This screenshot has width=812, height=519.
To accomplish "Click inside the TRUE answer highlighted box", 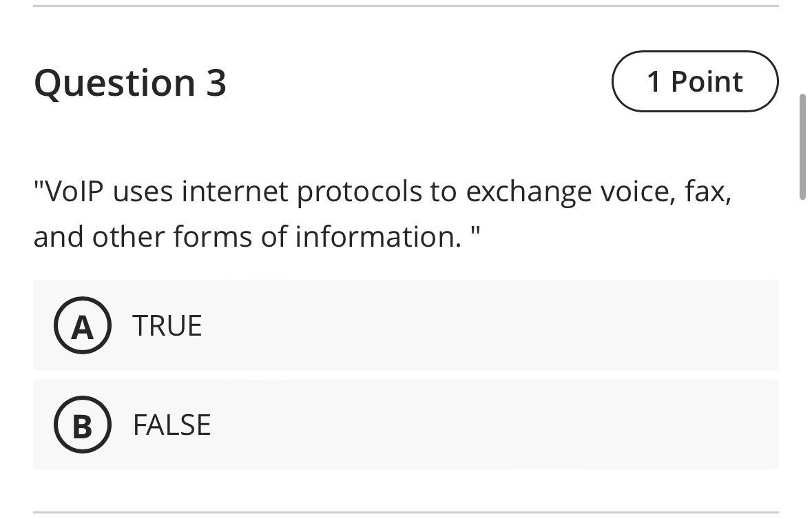I will (x=406, y=325).
